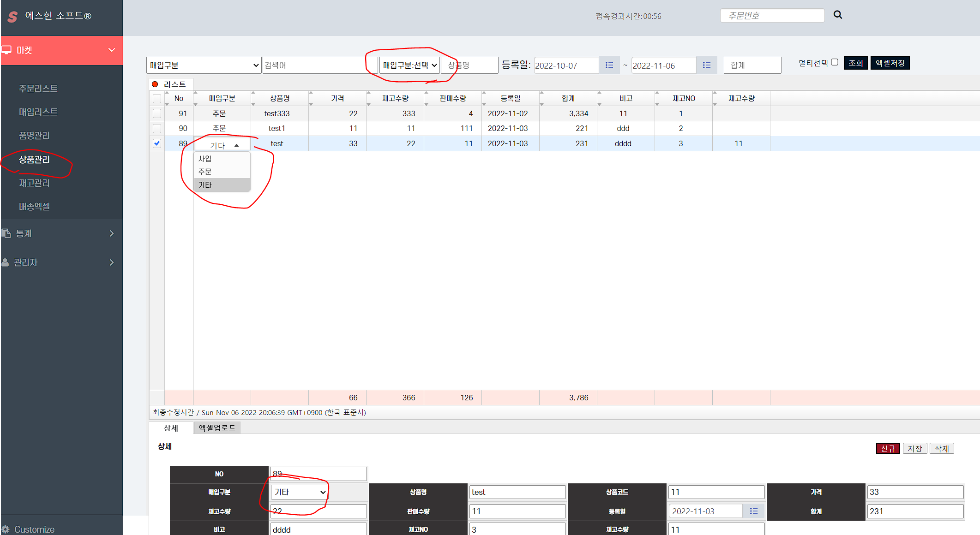Image resolution: width=980 pixels, height=535 pixels.
Task: Click the 주문번호 search input field
Action: pyautogui.click(x=772, y=16)
